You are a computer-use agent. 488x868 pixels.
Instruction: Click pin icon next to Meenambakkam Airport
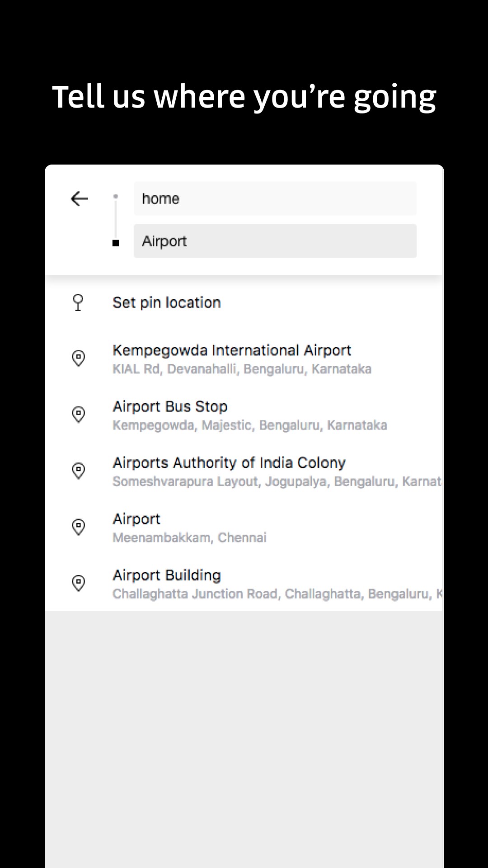[79, 527]
